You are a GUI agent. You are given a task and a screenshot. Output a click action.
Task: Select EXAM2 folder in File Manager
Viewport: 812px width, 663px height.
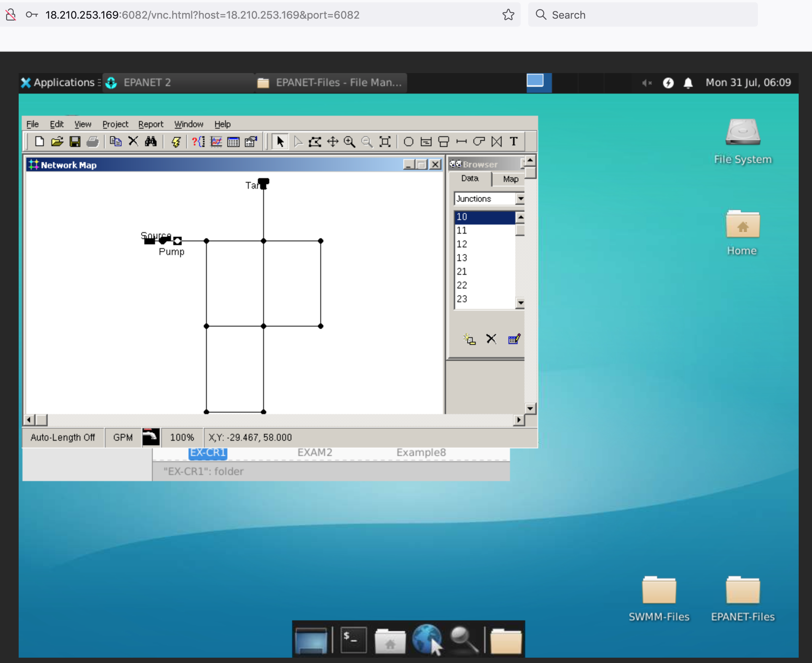pyautogui.click(x=315, y=453)
